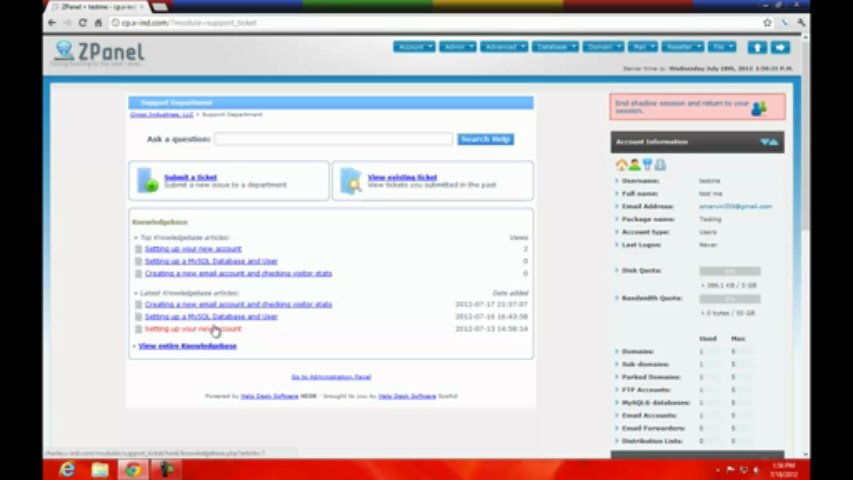Click the Ask a question input field

pyautogui.click(x=333, y=139)
